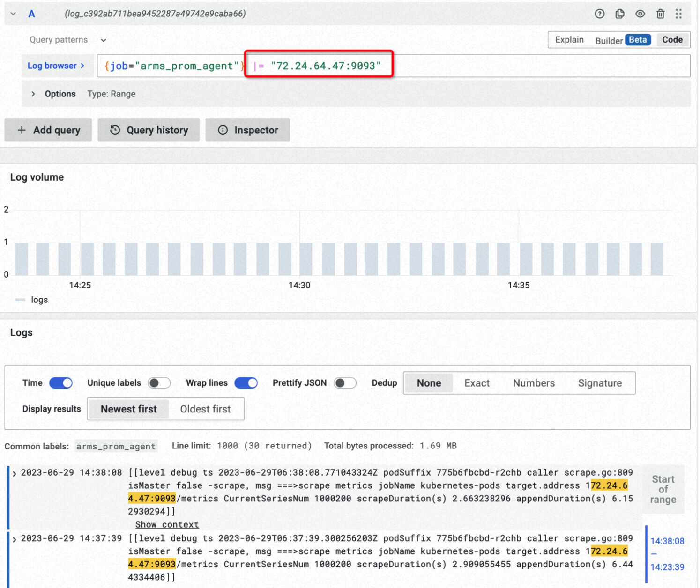Click the Type: Range text
This screenshot has width=700, height=588.
111,94
